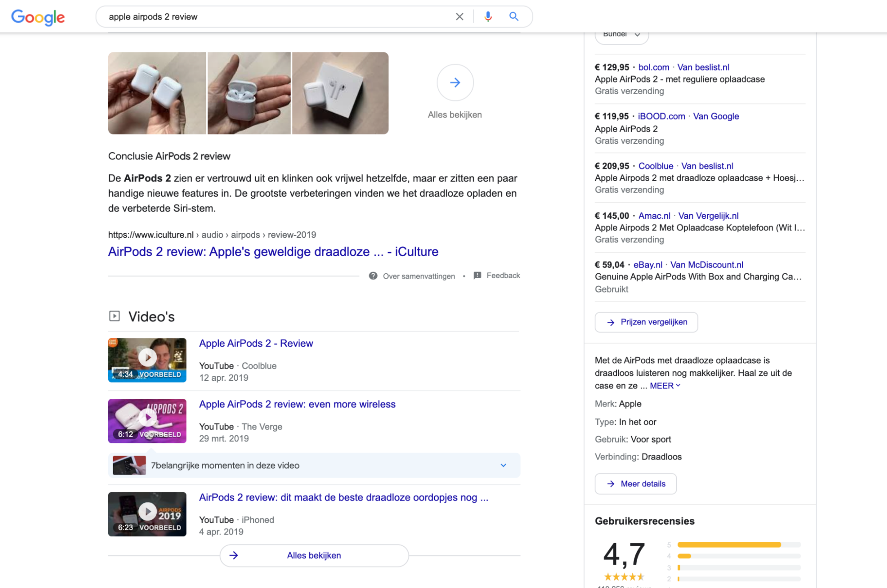Screen dimensions: 887x588
Task: Open the iCulture AirPods 2 review link
Action: pyautogui.click(x=273, y=252)
